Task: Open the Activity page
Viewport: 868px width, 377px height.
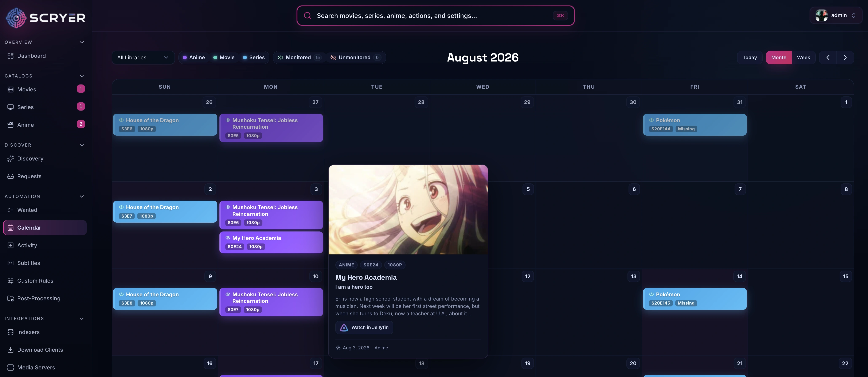Action: click(45, 245)
